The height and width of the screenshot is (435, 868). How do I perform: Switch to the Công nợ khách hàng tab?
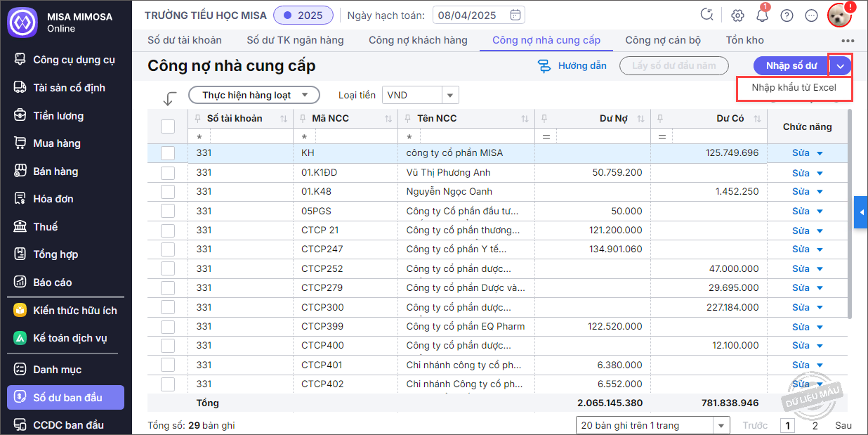coord(418,40)
